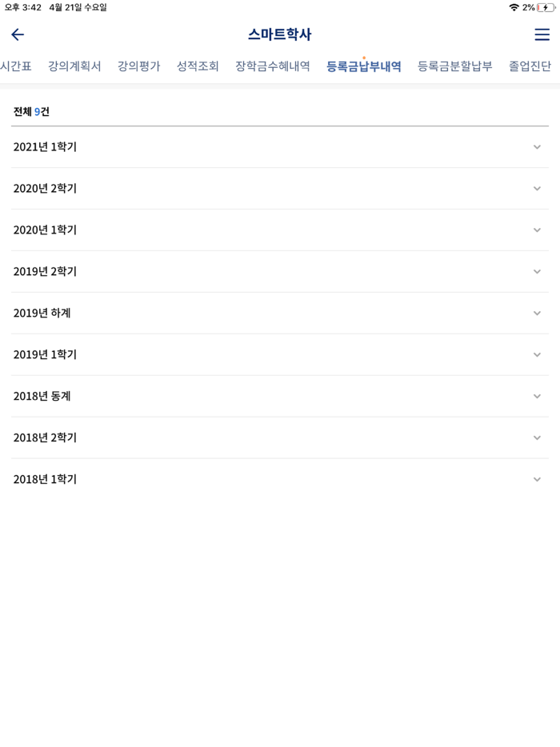
Task: Select the 2019년 1학기 list row
Action: tap(280, 354)
